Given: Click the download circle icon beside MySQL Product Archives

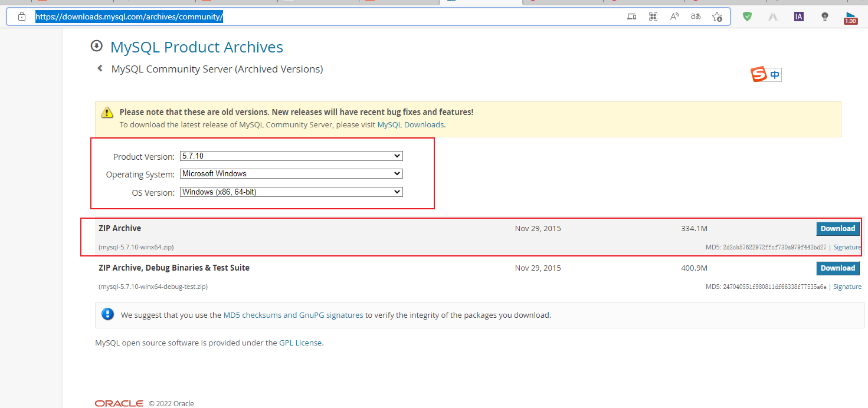Looking at the screenshot, I should pyautogui.click(x=96, y=46).
